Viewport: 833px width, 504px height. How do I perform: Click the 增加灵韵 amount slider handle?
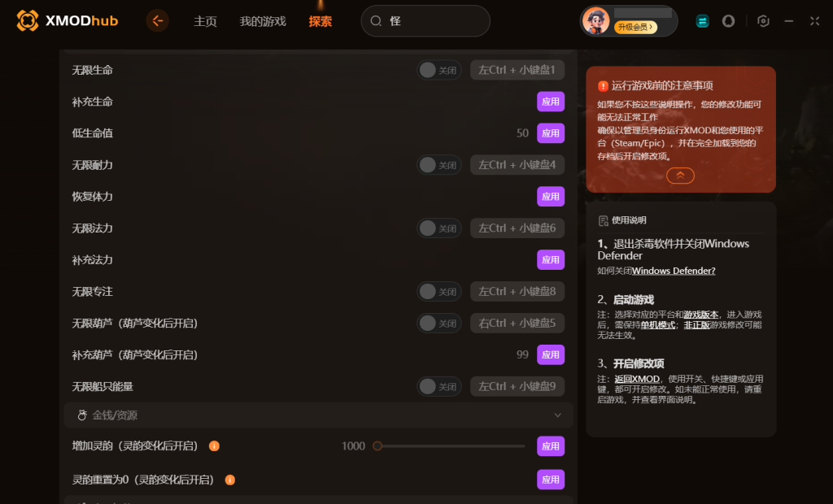coord(377,446)
